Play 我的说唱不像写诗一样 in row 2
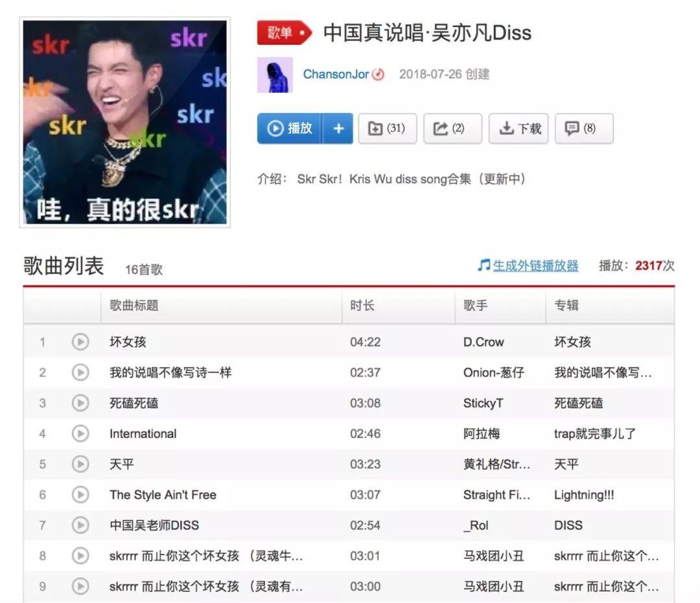 click(x=80, y=372)
